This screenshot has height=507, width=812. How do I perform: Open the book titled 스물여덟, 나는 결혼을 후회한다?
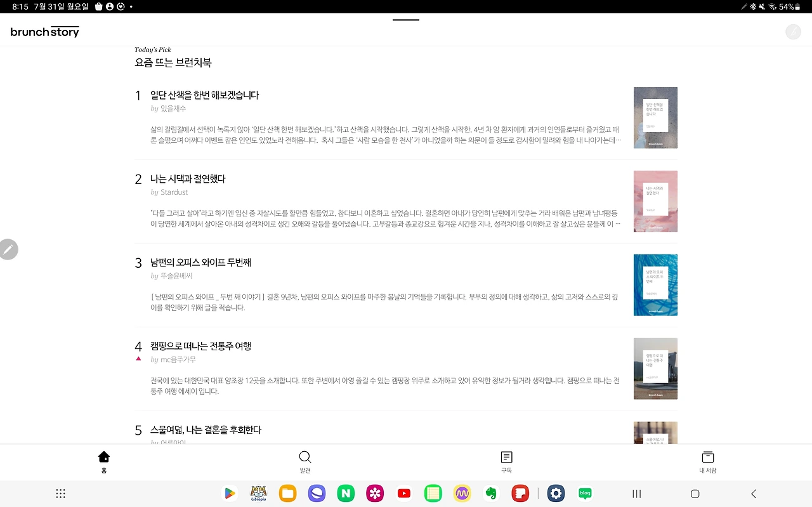click(206, 430)
